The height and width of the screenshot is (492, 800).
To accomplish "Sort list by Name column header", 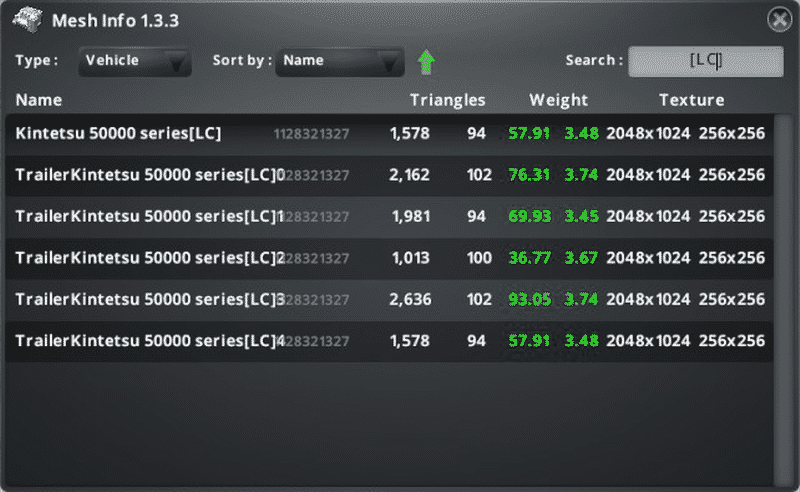I will click(x=39, y=100).
